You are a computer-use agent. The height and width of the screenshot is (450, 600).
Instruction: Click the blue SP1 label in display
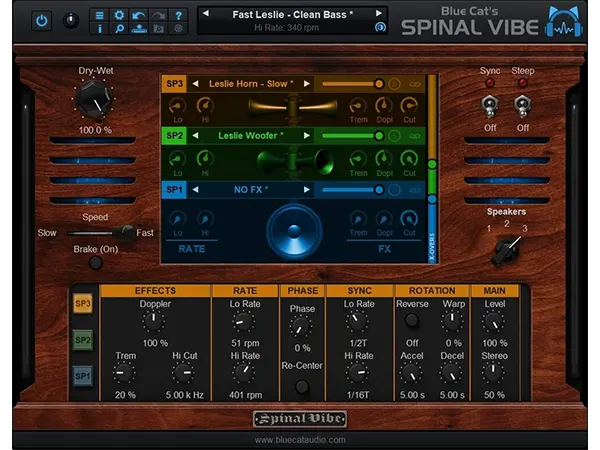pyautogui.click(x=174, y=190)
